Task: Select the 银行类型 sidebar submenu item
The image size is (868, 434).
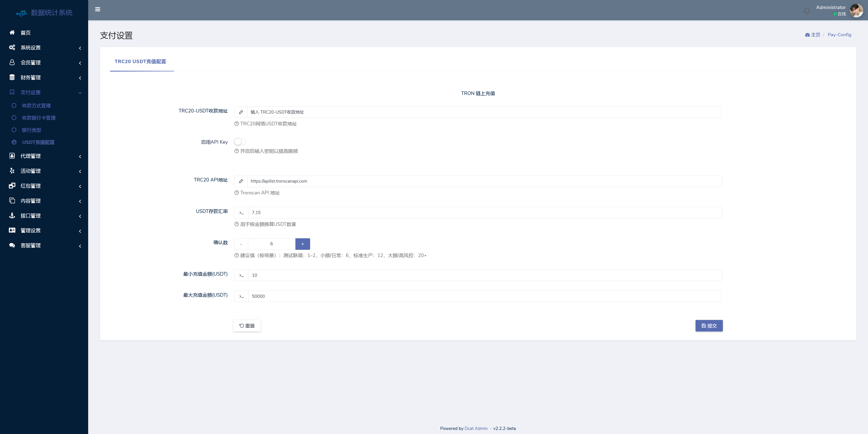Action: coord(31,130)
